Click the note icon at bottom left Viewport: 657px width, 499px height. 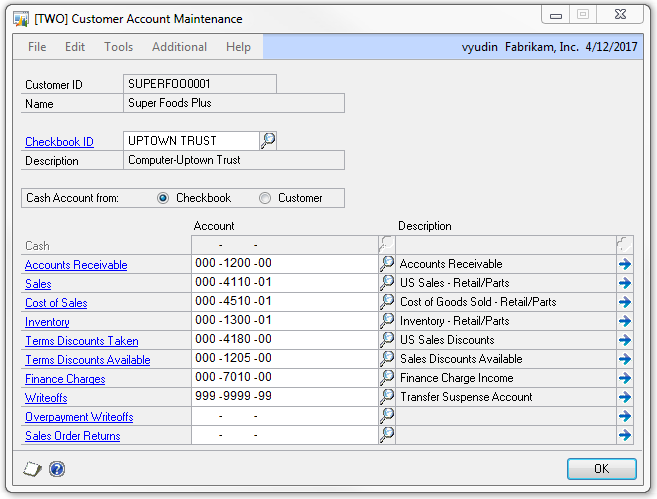click(31, 468)
